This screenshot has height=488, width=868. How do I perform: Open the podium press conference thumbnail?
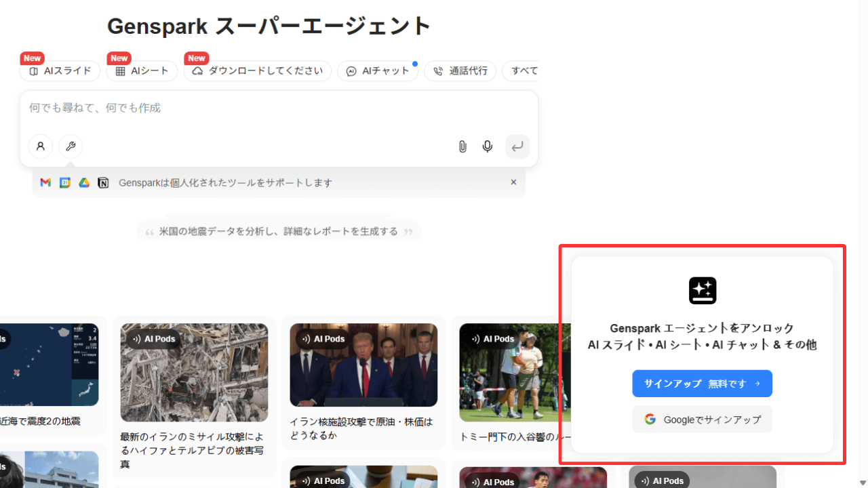[363, 365]
